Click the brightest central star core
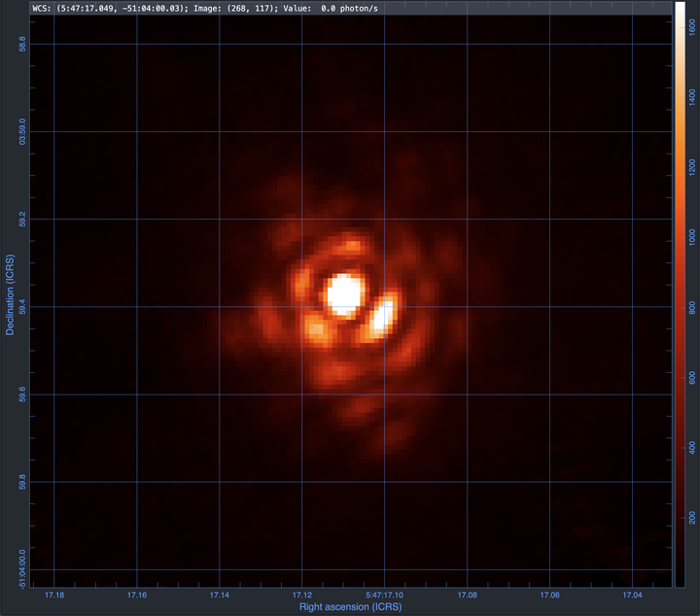Image resolution: width=700 pixels, height=616 pixels. click(343, 292)
